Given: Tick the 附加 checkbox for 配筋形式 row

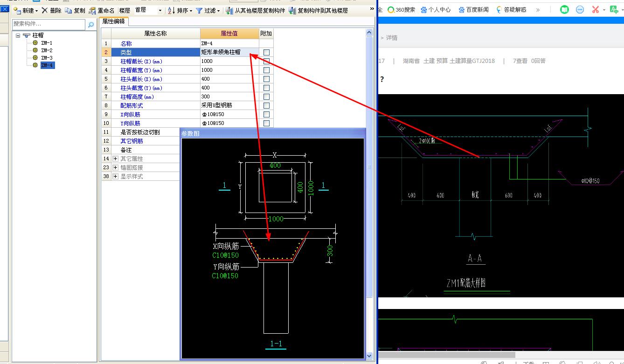Looking at the screenshot, I should pos(266,105).
